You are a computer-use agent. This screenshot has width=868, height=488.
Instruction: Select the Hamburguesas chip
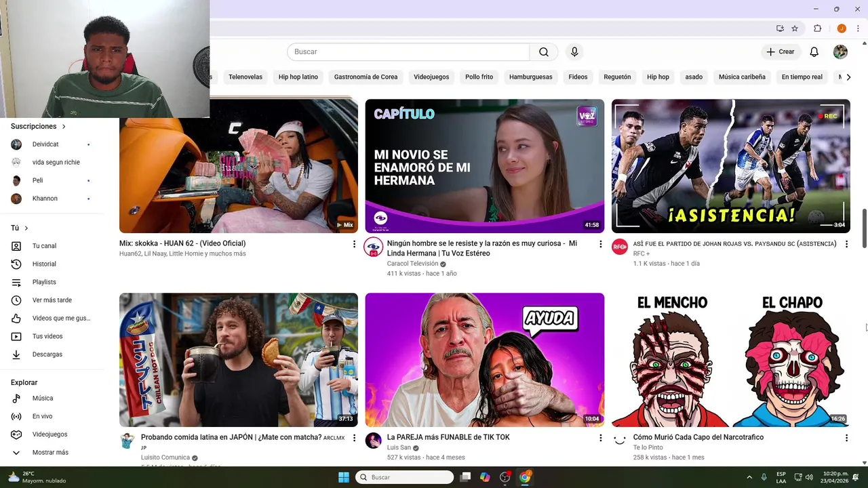pyautogui.click(x=531, y=77)
